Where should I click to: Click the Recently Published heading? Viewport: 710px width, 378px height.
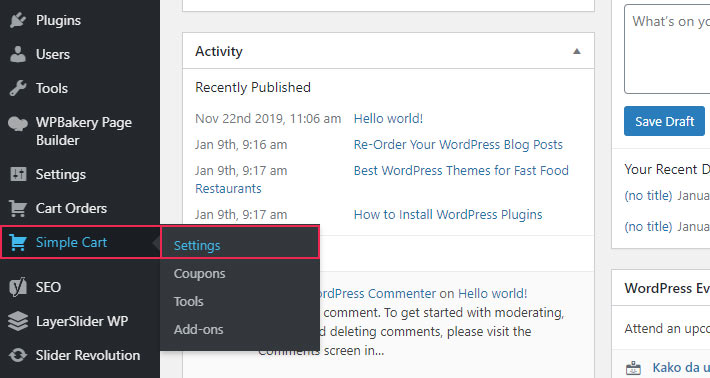click(253, 87)
